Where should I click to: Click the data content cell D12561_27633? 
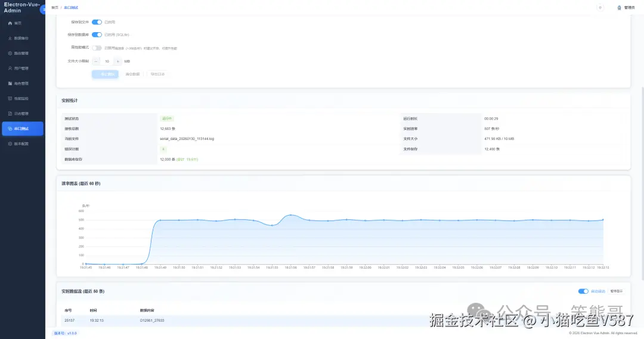(x=152, y=321)
